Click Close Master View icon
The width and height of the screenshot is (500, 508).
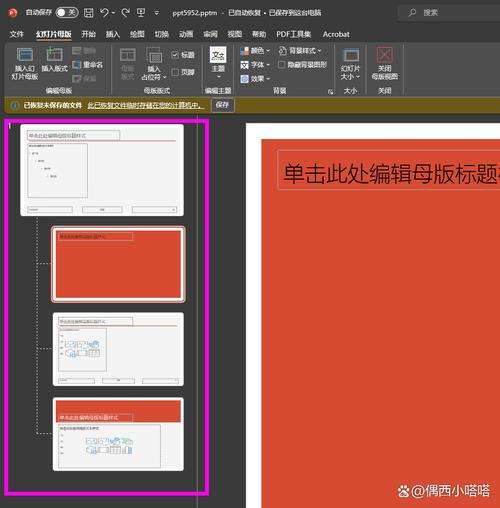click(385, 55)
